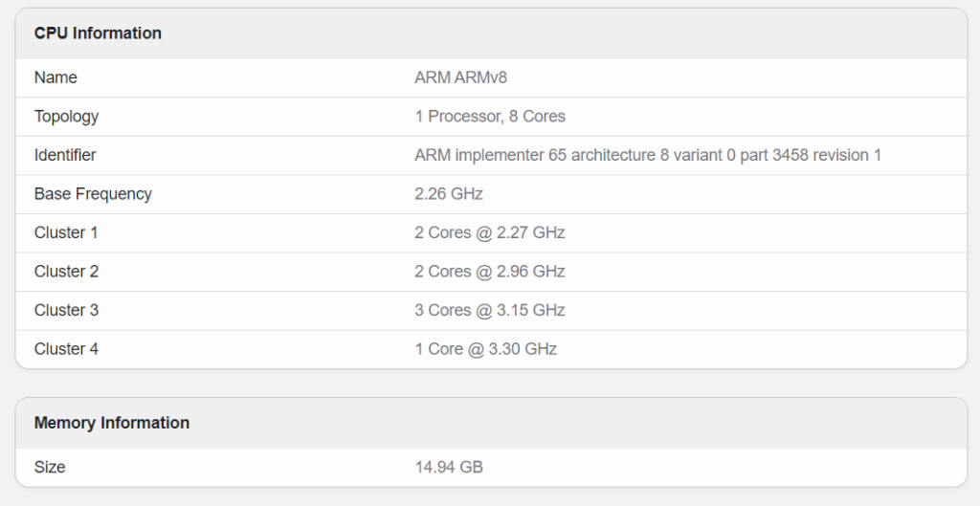The image size is (980, 506).
Task: Select the Topology row label
Action: tap(66, 117)
